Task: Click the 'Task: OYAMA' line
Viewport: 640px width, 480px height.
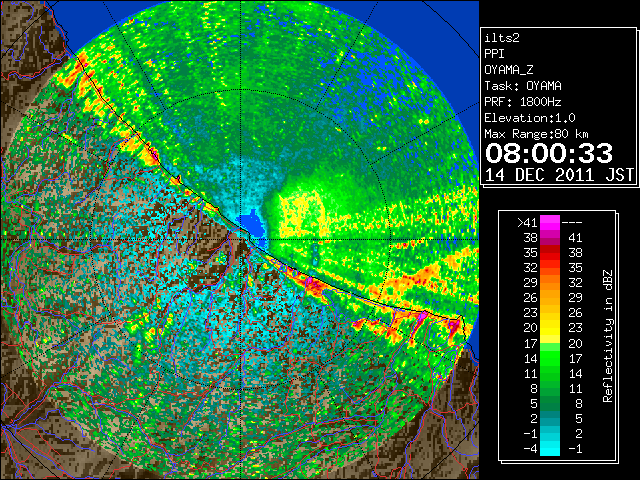Action: pos(523,86)
